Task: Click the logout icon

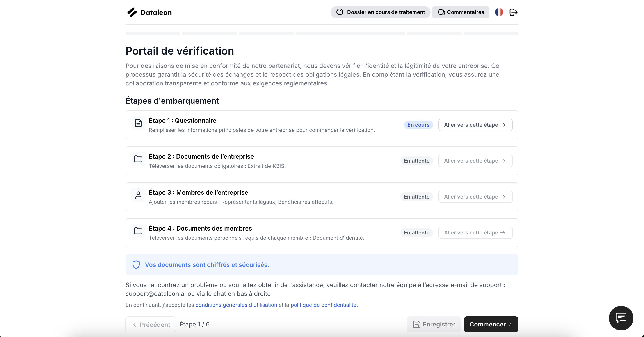Action: [513, 12]
